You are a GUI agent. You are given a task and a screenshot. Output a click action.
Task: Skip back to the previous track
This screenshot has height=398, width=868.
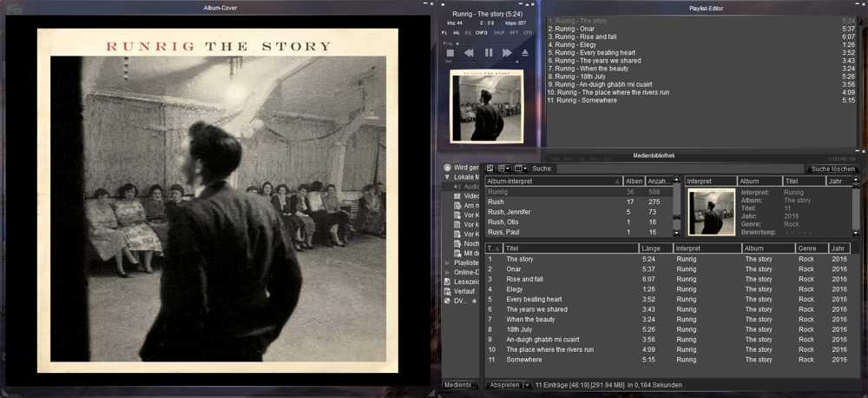469,53
